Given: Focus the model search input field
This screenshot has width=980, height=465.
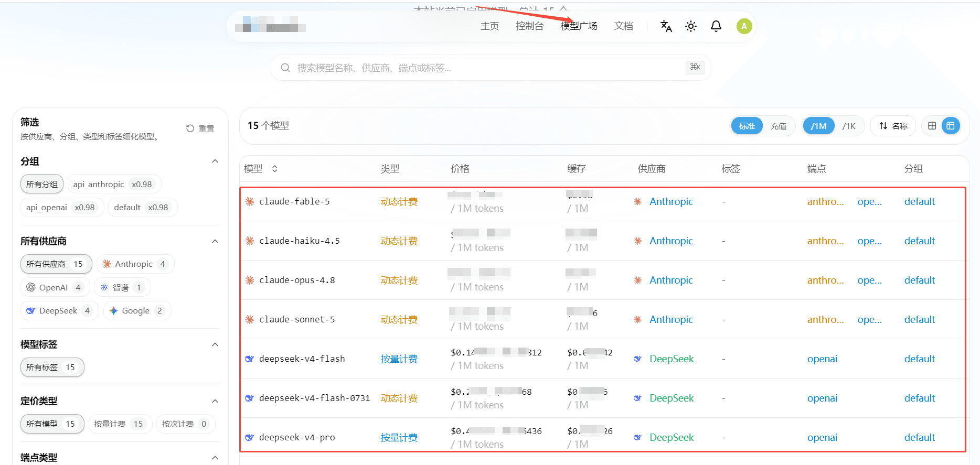Looking at the screenshot, I should tap(491, 68).
